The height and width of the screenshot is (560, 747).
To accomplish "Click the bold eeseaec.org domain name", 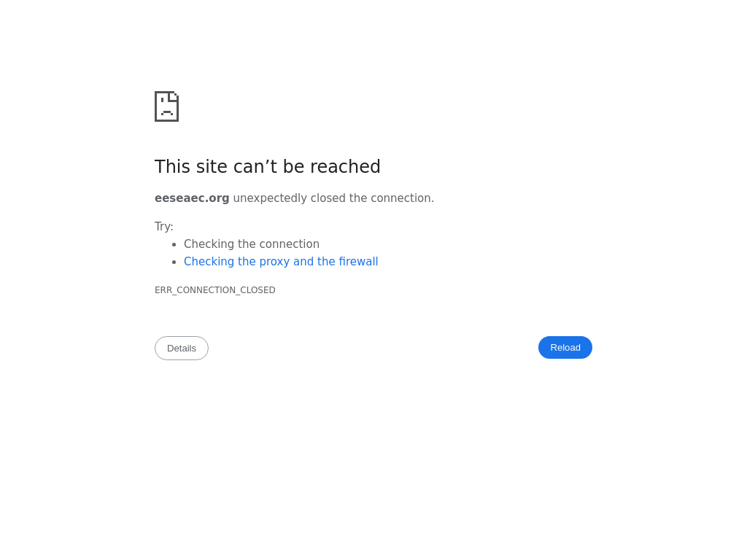I will (x=192, y=198).
